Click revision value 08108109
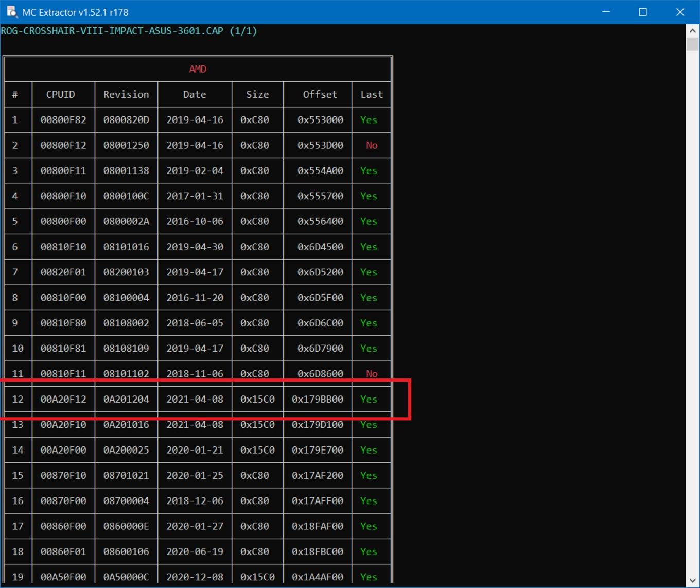 coord(126,349)
